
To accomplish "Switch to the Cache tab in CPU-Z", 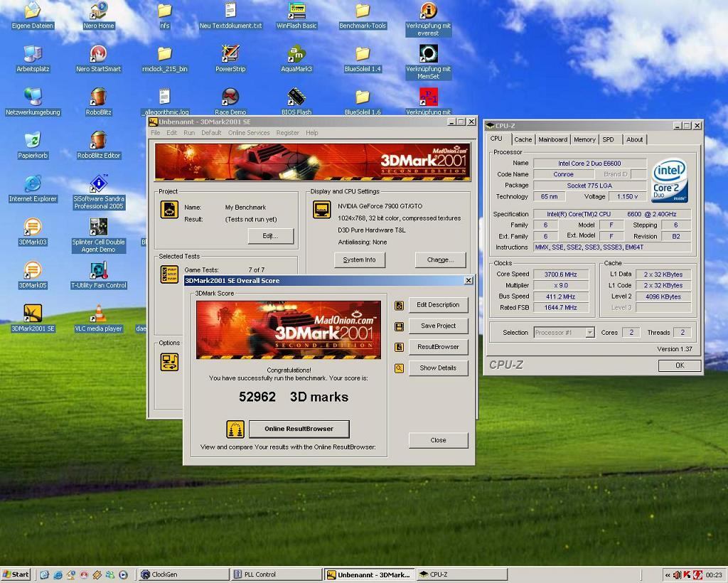I will [x=523, y=139].
